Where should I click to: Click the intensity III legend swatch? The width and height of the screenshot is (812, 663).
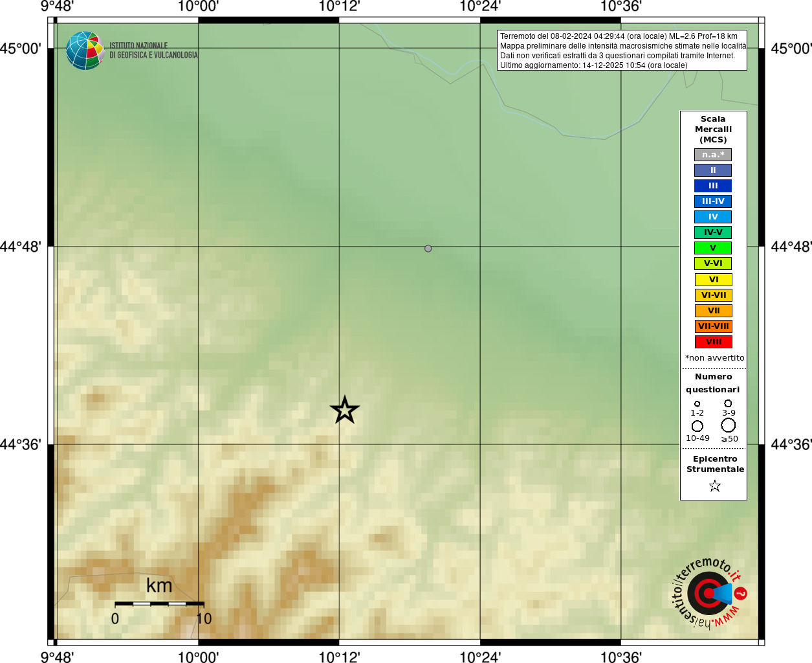tap(713, 186)
